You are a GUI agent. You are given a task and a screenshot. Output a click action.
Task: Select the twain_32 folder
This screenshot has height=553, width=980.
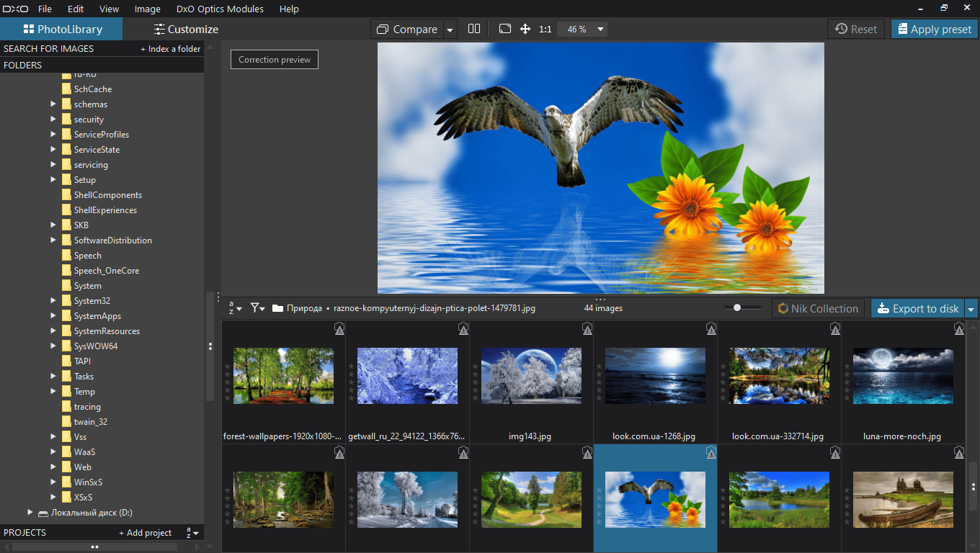tap(90, 422)
